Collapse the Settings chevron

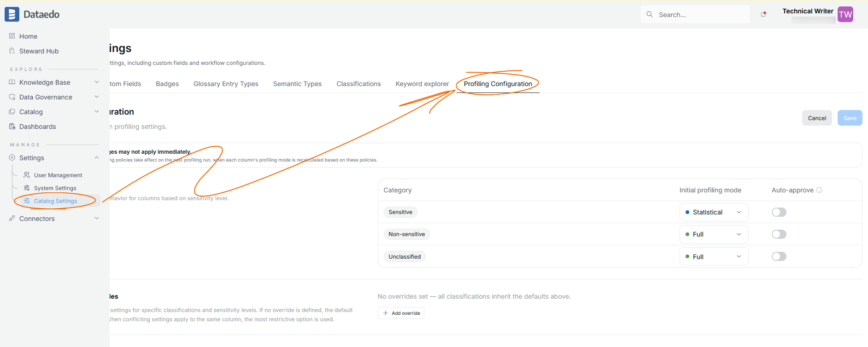[x=97, y=157]
